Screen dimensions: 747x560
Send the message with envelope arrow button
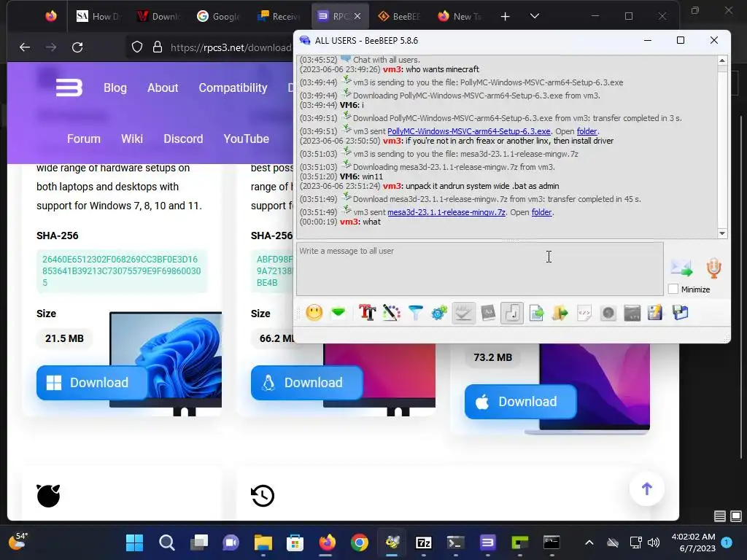(x=681, y=268)
